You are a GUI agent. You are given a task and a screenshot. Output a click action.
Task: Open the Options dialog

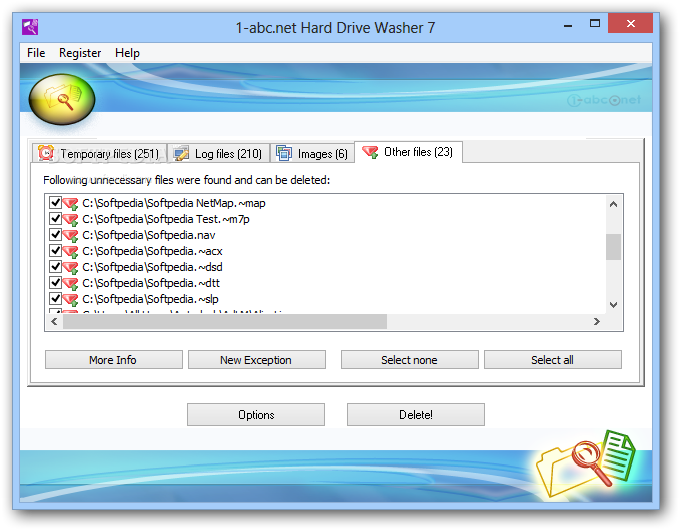[x=256, y=415]
